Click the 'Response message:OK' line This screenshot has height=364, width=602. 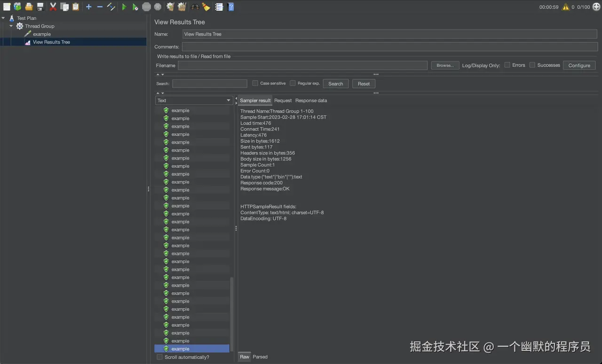click(265, 189)
